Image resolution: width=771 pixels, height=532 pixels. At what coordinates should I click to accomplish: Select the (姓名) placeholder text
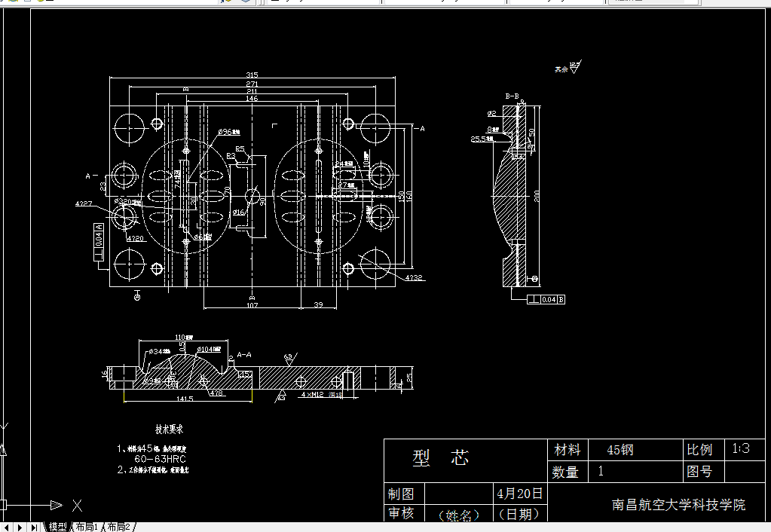pyautogui.click(x=459, y=515)
